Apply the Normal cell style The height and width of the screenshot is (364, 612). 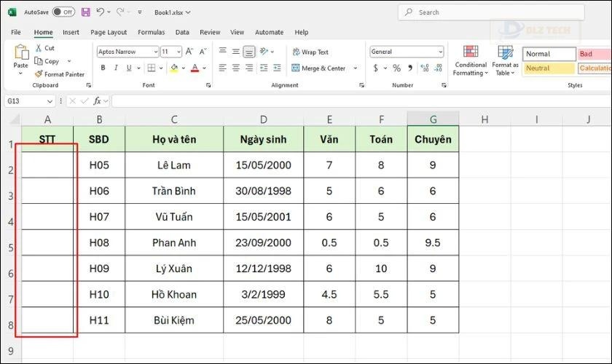click(549, 54)
